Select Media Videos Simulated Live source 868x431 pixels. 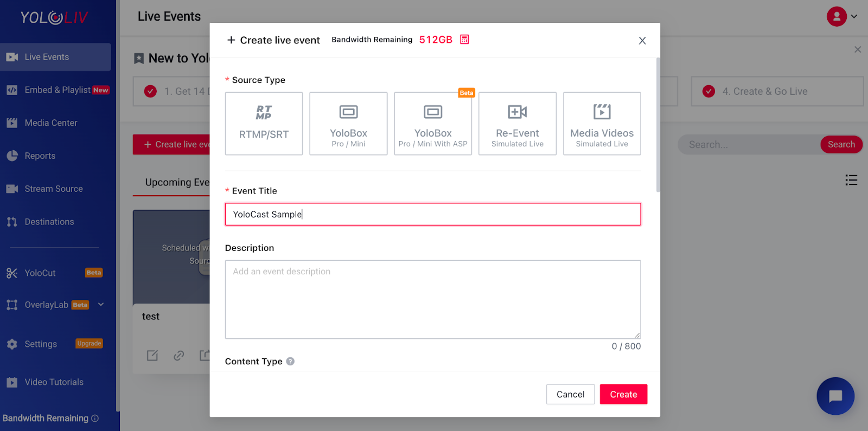click(602, 124)
